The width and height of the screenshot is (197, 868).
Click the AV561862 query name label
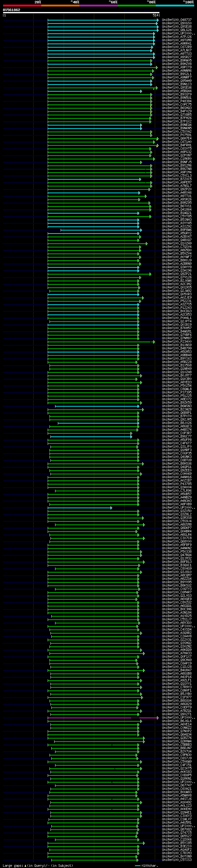coord(11,10)
